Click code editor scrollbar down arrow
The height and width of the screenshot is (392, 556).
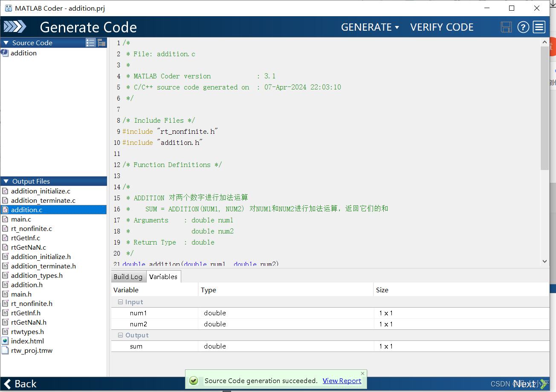(x=544, y=261)
